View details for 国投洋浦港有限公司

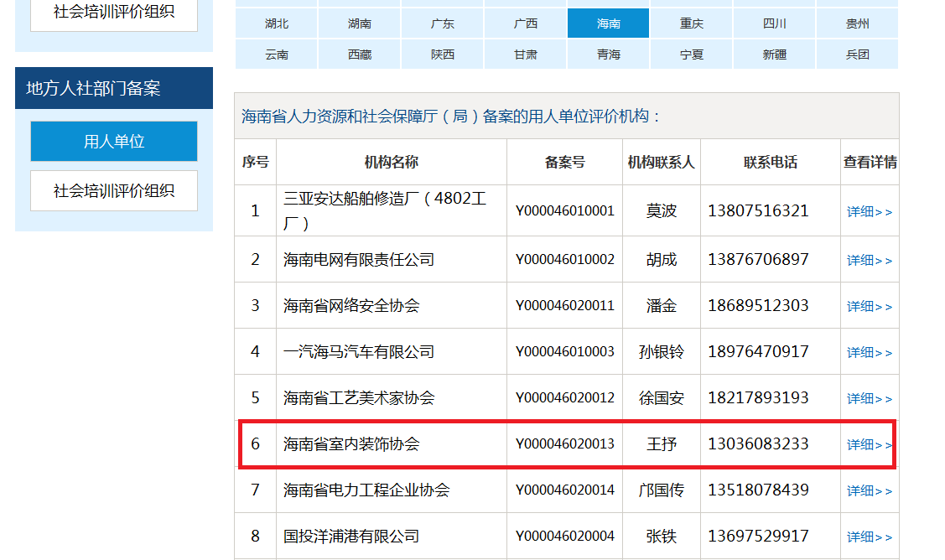[x=869, y=537]
